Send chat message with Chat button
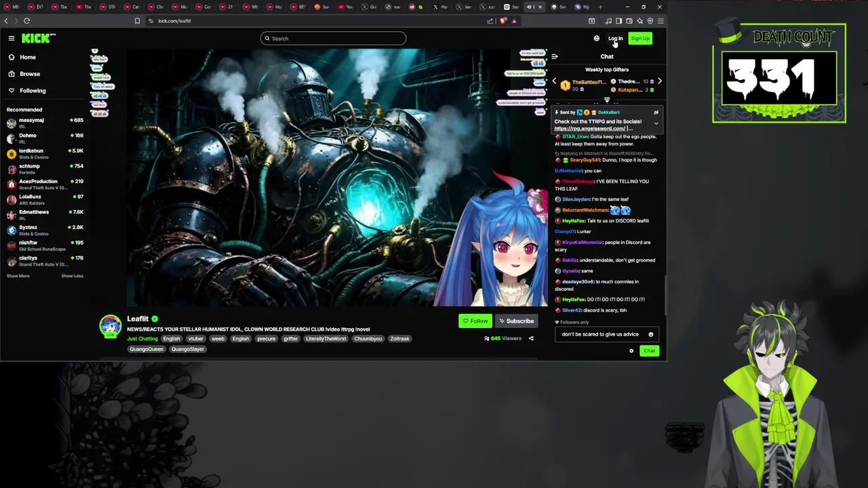Image resolution: width=868 pixels, height=488 pixels. click(649, 351)
